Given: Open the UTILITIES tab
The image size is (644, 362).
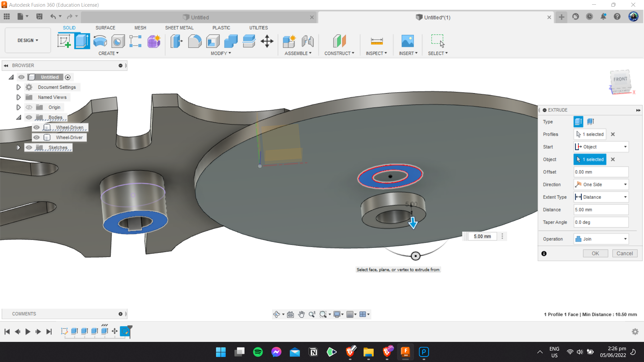Looking at the screenshot, I should [x=258, y=28].
